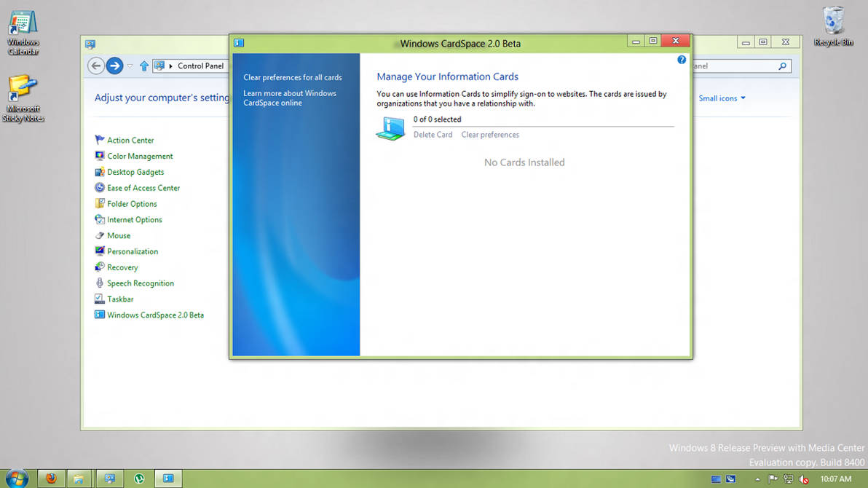This screenshot has width=868, height=488.
Task: Open Speech Recognition link
Action: 141,283
